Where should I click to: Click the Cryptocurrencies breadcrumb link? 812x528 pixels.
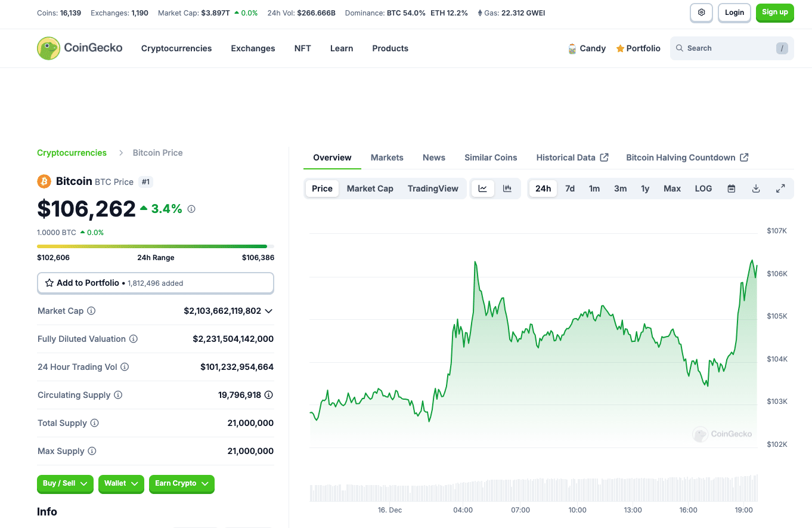pyautogui.click(x=72, y=153)
